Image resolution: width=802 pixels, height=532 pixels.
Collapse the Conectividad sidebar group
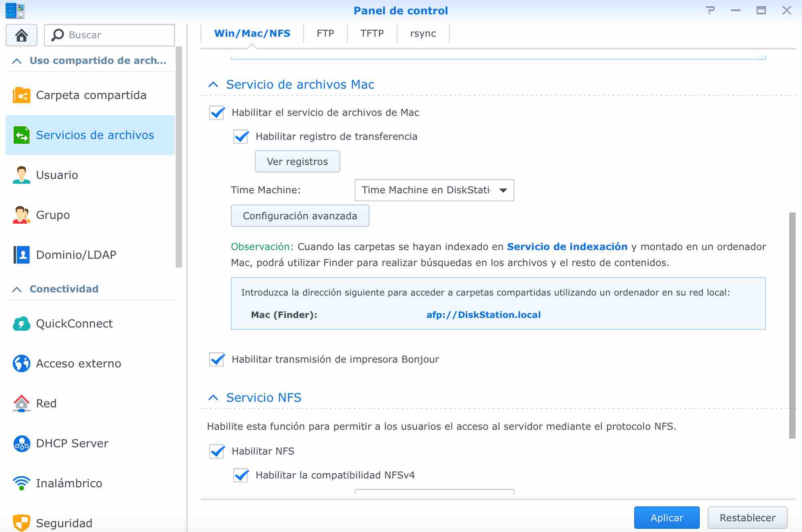[x=17, y=289]
